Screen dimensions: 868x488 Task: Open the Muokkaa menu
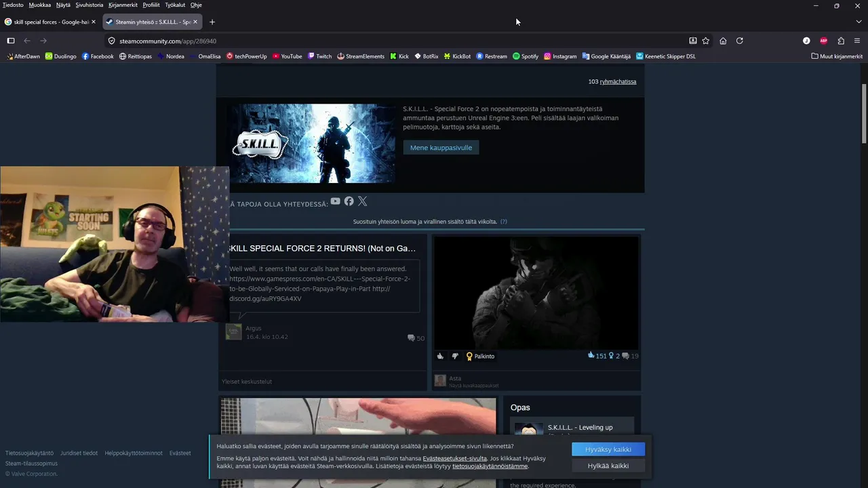(x=40, y=5)
